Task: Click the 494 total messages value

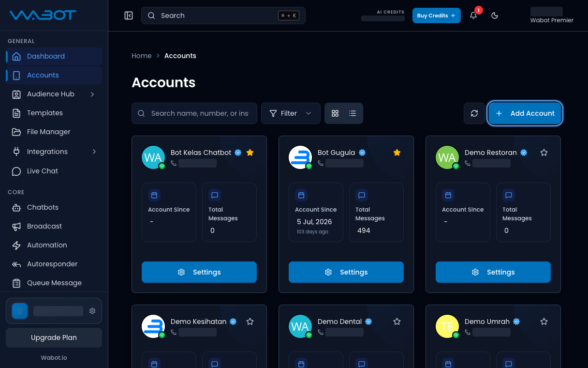Action: tap(364, 230)
